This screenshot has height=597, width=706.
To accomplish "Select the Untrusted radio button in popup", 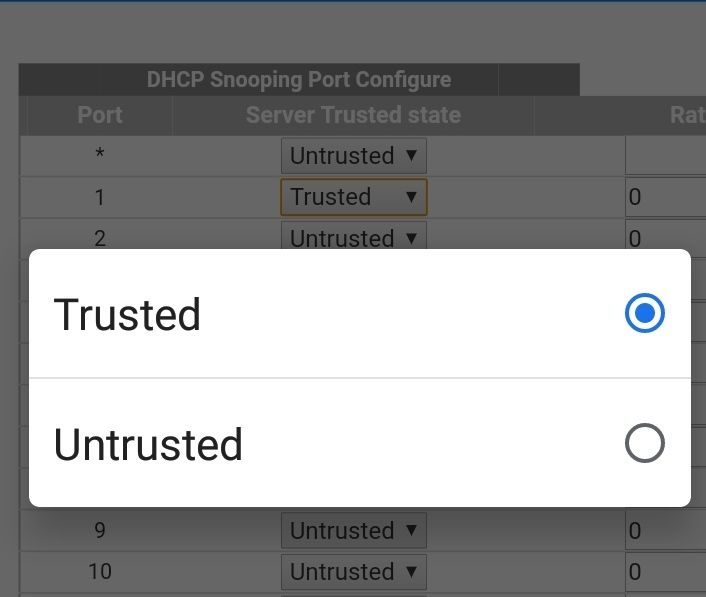I will [x=644, y=444].
